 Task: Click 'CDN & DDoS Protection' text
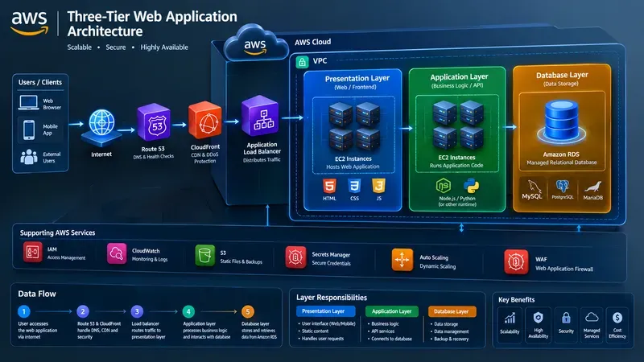coord(204,158)
